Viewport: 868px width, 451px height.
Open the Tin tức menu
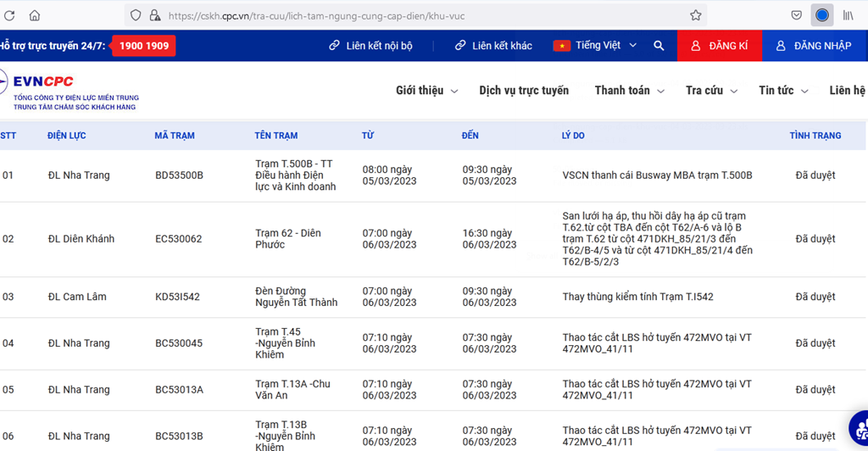(x=783, y=91)
